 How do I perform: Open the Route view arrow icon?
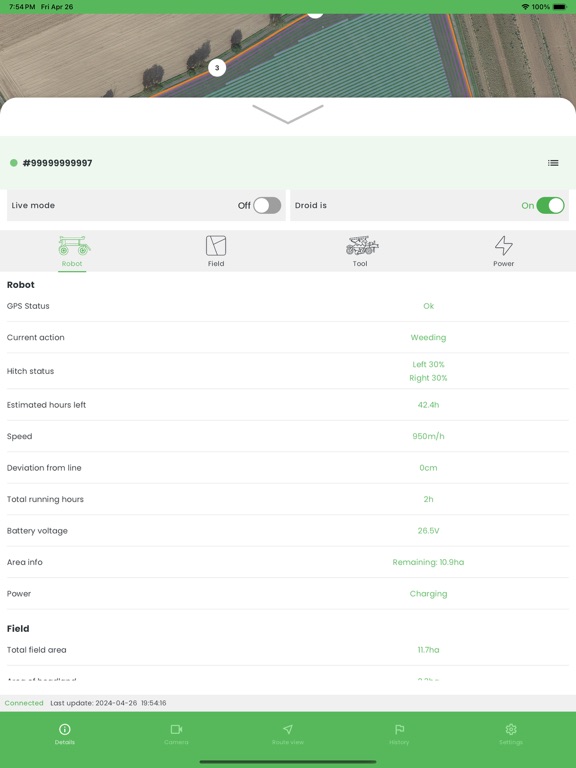288,729
